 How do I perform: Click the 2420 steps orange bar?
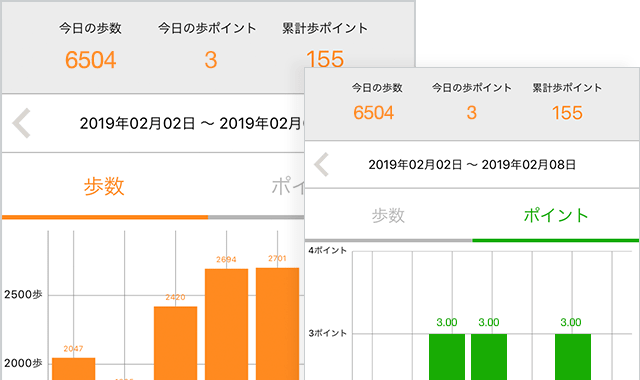pos(176,343)
